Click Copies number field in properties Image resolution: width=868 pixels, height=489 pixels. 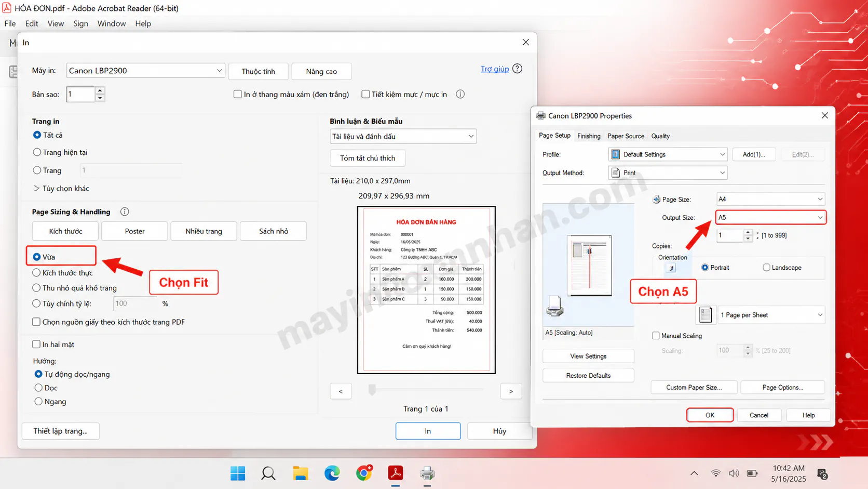pyautogui.click(x=730, y=235)
